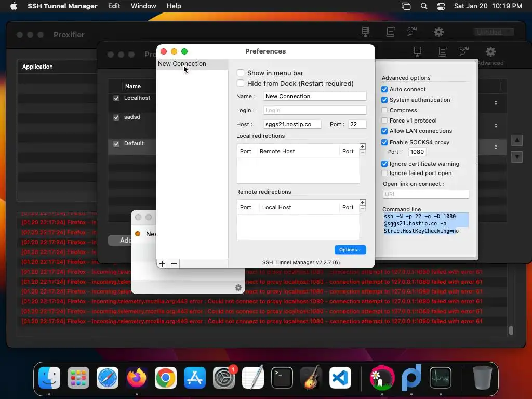This screenshot has width=532, height=399.
Task: Enable Compress option
Action: pyautogui.click(x=384, y=110)
